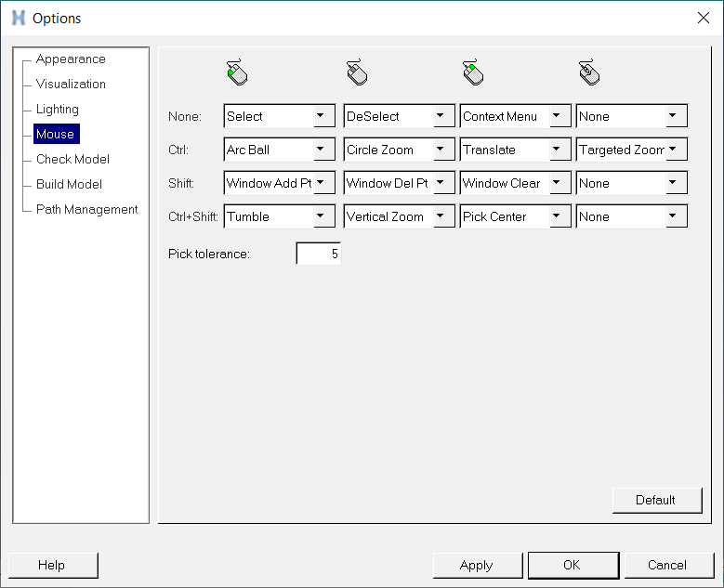
Task: Click the left mouse button icon
Action: coord(237,72)
